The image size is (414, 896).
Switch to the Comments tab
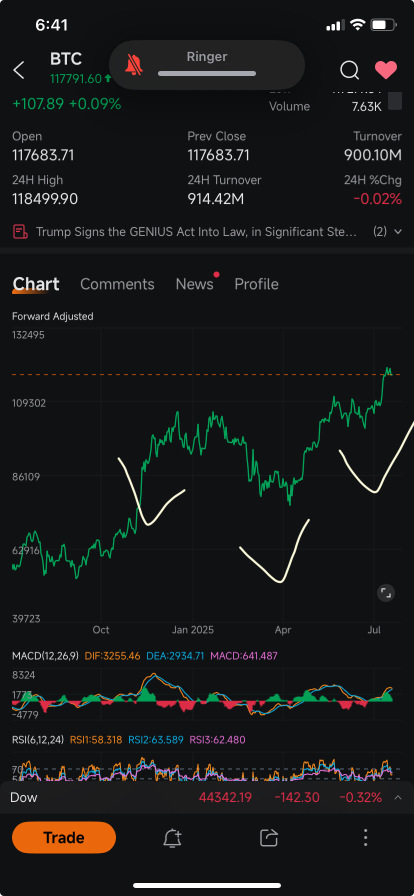[117, 284]
